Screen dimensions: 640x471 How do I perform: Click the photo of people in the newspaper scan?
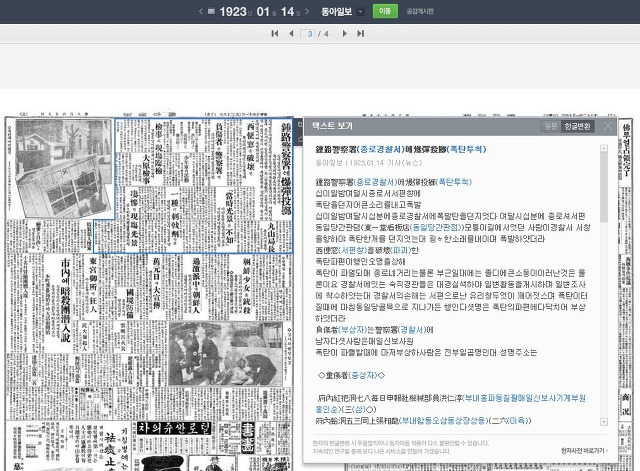tap(226, 353)
